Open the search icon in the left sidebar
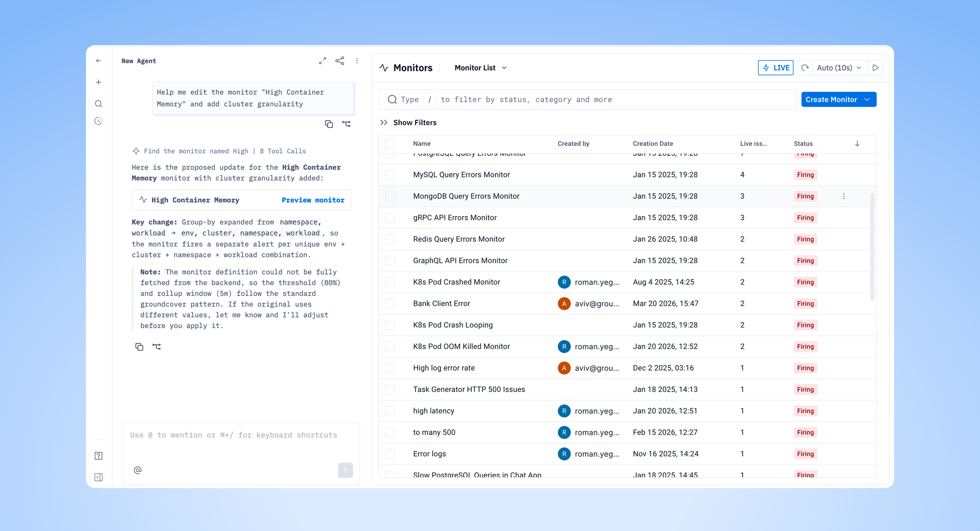980x531 pixels. [99, 103]
